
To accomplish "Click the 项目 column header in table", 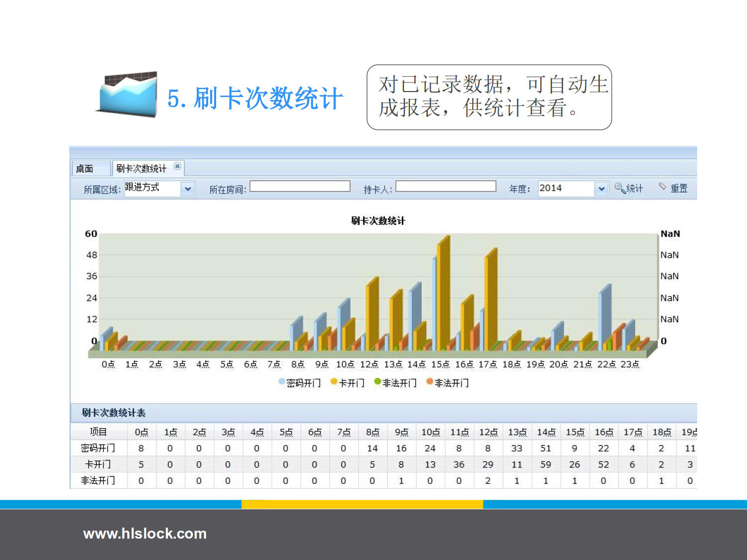I will [98, 432].
